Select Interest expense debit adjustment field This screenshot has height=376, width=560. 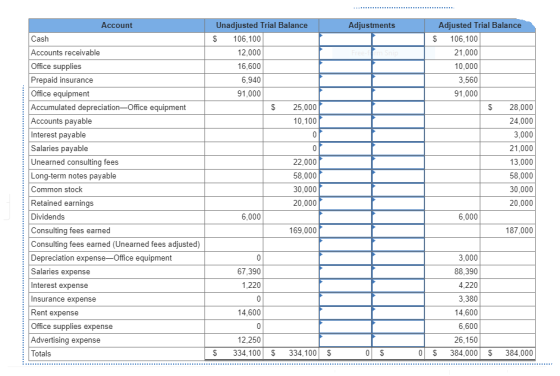[x=345, y=285]
